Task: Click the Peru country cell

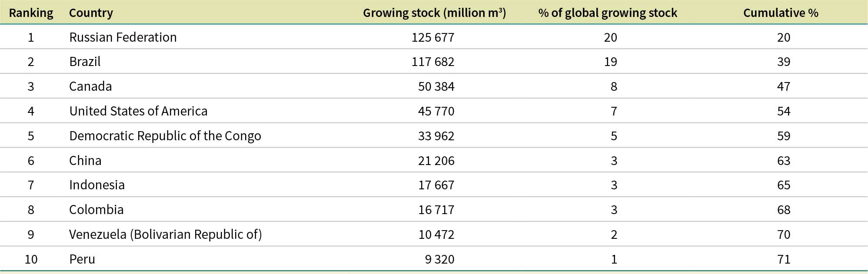Action: pyautogui.click(x=82, y=259)
